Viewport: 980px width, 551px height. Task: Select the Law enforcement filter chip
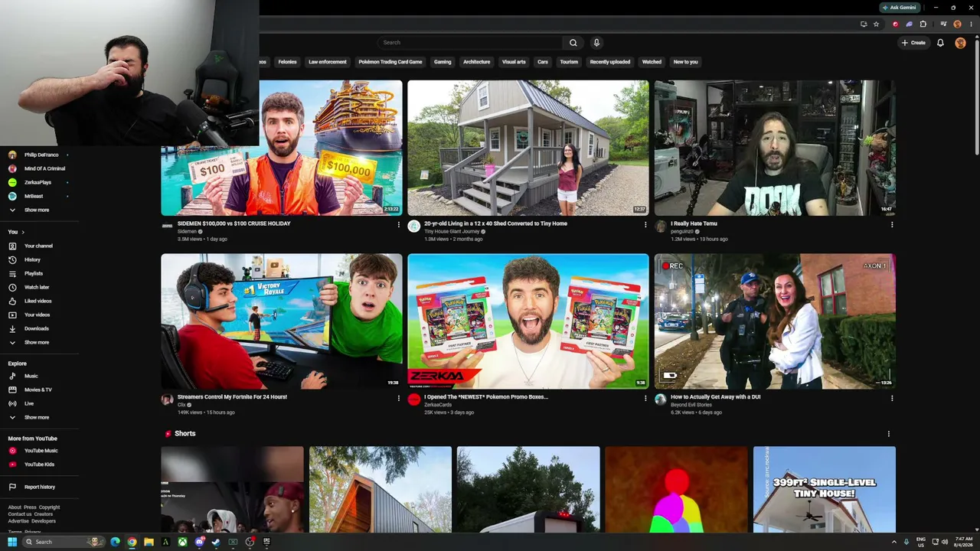click(x=328, y=62)
